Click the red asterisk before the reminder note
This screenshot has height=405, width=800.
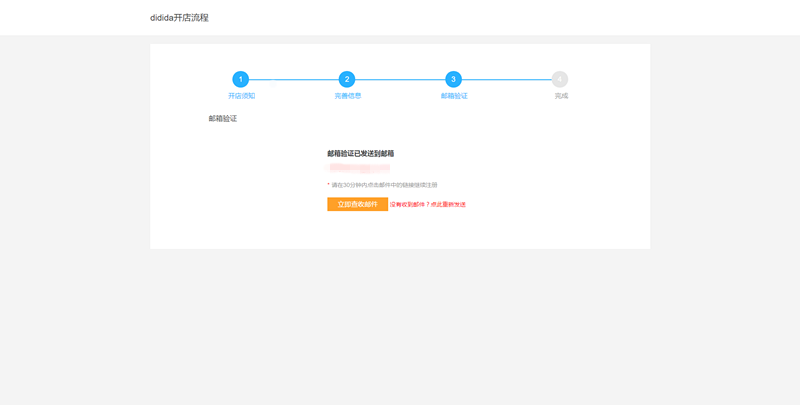click(x=329, y=185)
